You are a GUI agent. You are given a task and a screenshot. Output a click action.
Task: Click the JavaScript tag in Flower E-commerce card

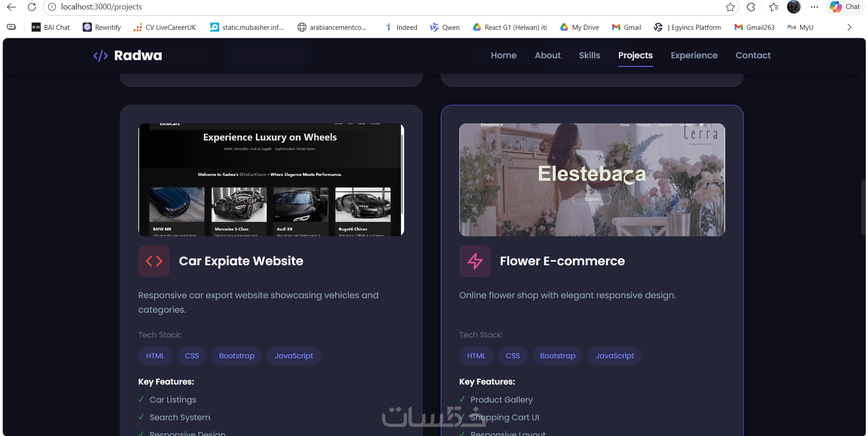(615, 356)
